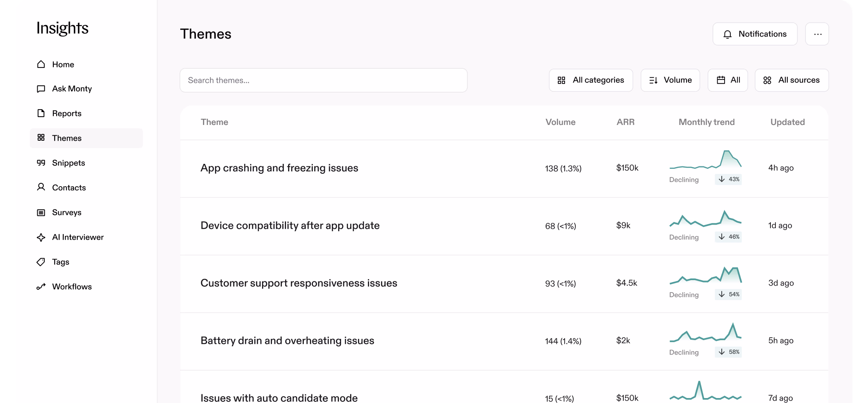Click the three-dot overflow menu button

coord(817,34)
